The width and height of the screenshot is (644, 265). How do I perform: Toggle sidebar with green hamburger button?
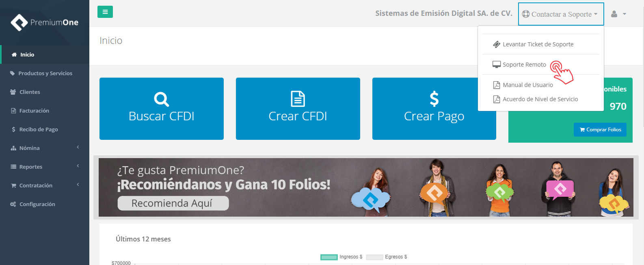(x=105, y=12)
